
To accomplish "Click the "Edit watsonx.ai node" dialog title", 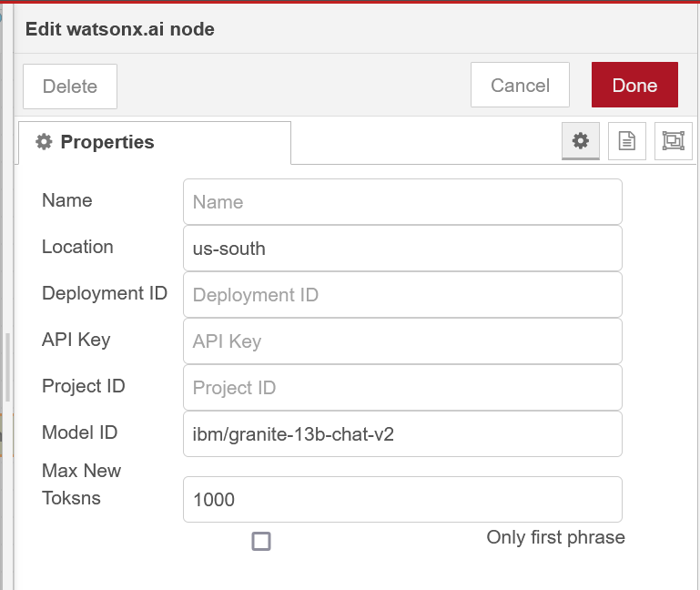I will click(120, 29).
